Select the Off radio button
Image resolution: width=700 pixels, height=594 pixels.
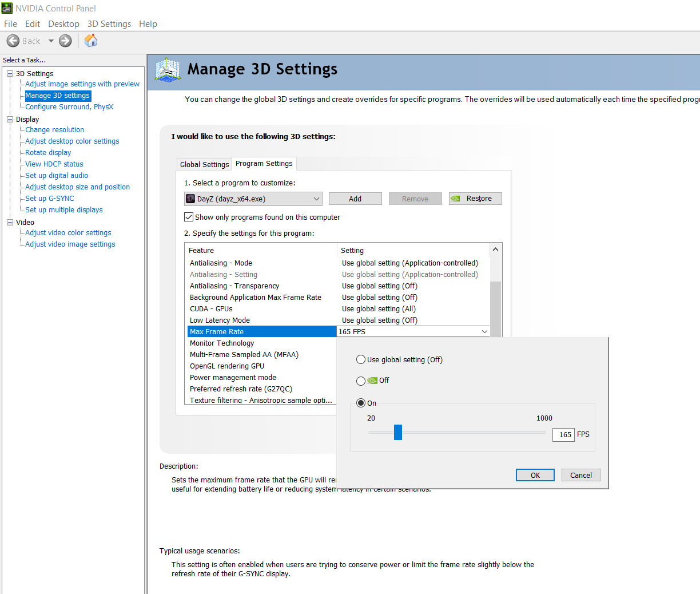tap(361, 381)
